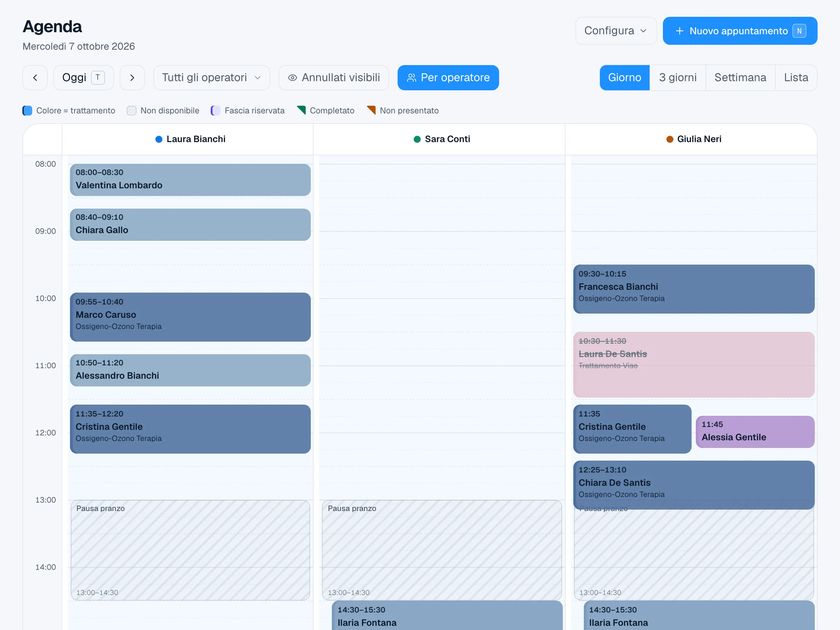Click Pausa pranzo block under Laura Bianchi
The width and height of the screenshot is (840, 630).
point(190,550)
